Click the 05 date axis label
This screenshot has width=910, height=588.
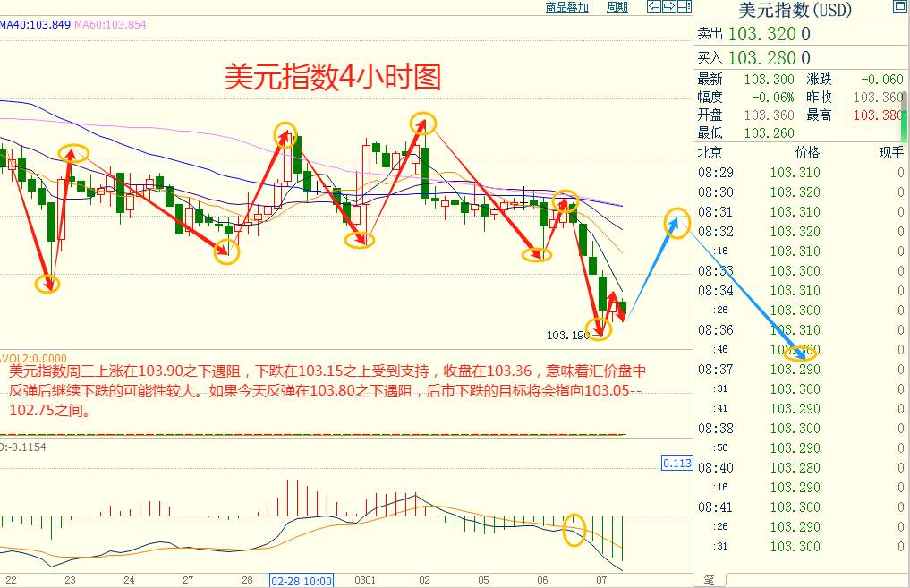coord(483,580)
